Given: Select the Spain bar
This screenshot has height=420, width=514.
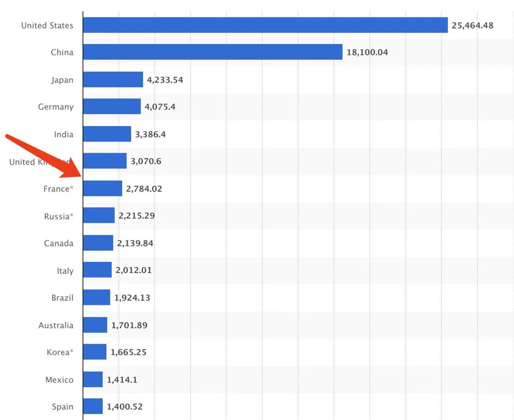Looking at the screenshot, I should 93,406.
